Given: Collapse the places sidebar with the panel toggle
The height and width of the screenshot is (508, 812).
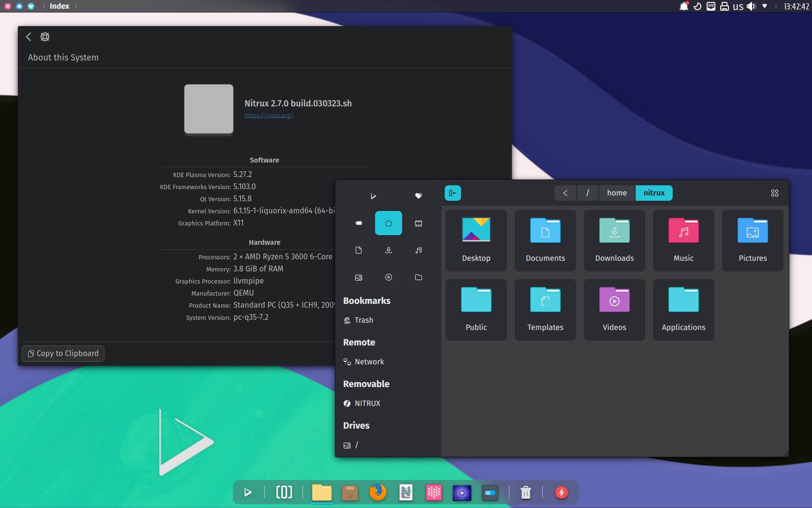Looking at the screenshot, I should (453, 193).
